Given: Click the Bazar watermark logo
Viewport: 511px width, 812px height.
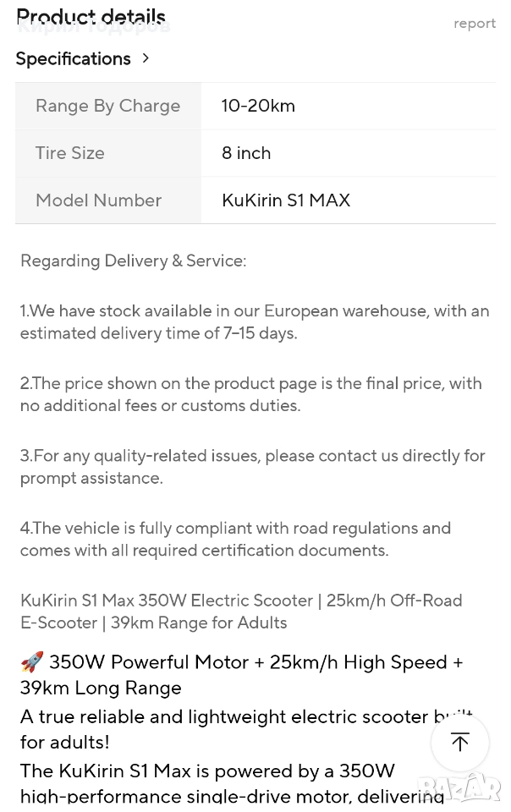Looking at the screenshot, I should click(459, 790).
